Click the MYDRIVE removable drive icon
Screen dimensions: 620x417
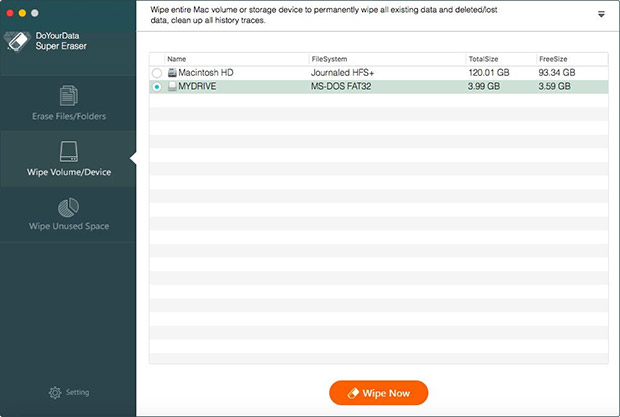pyautogui.click(x=172, y=87)
